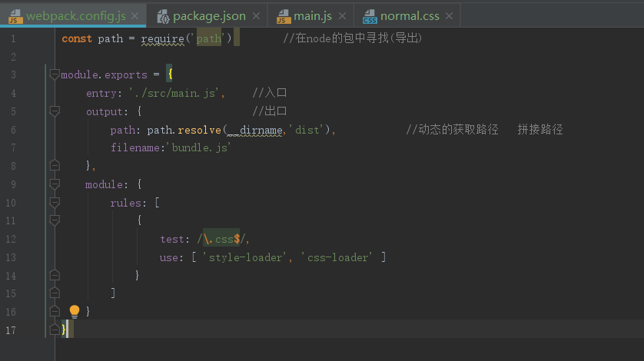Collapse the rules array on line 10
644x361 pixels.
(55, 203)
